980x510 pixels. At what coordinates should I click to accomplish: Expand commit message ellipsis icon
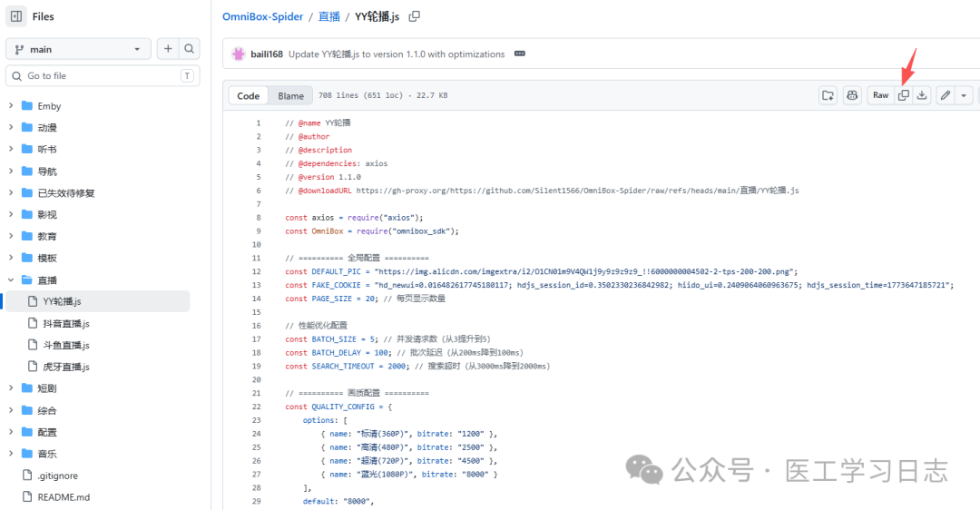(x=520, y=54)
